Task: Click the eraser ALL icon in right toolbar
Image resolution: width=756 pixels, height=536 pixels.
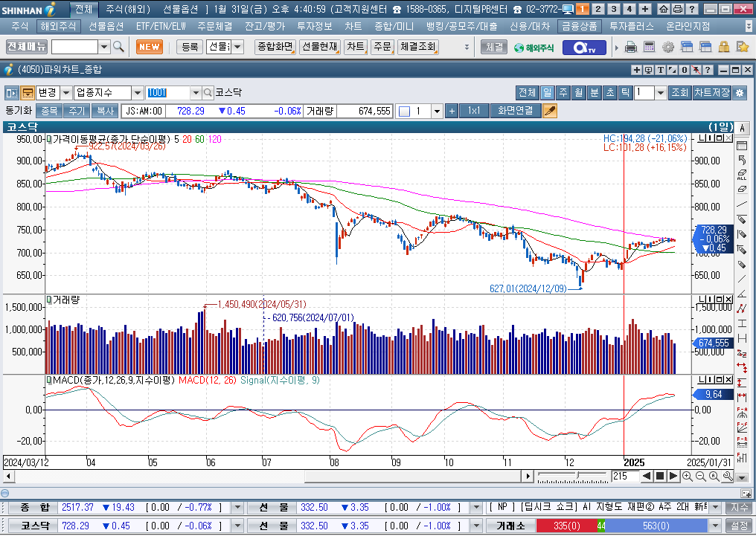Action: 742,175
